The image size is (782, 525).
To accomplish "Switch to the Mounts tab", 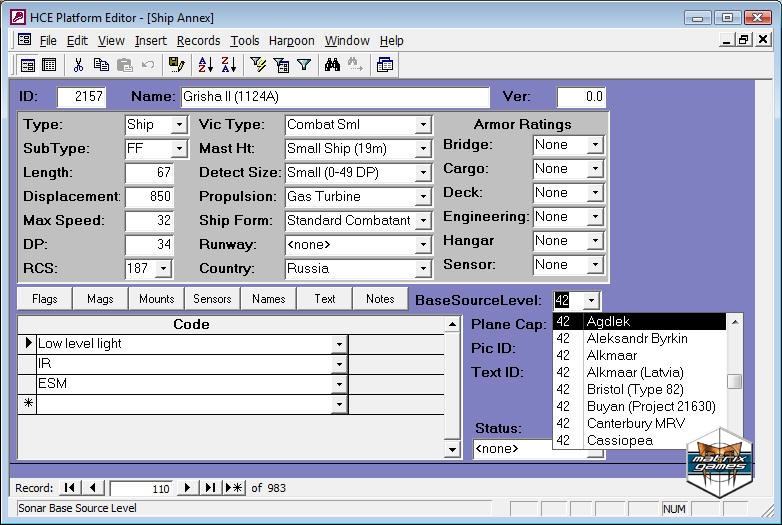I will point(156,298).
